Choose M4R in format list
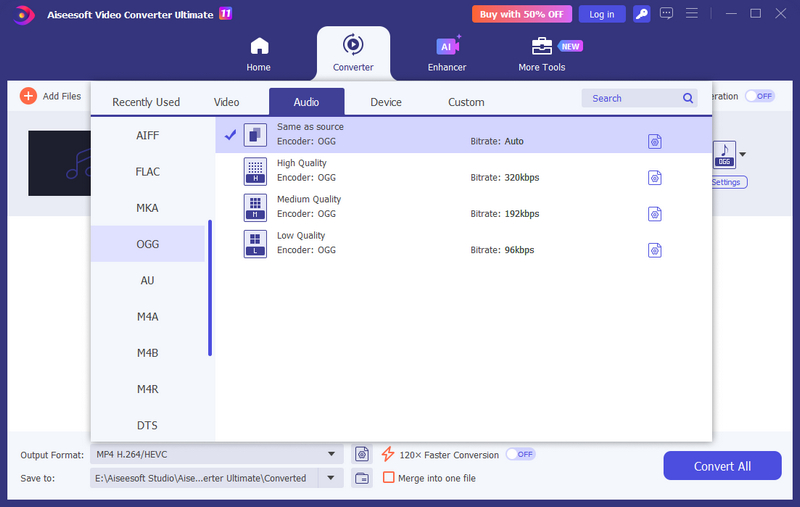 click(x=147, y=389)
